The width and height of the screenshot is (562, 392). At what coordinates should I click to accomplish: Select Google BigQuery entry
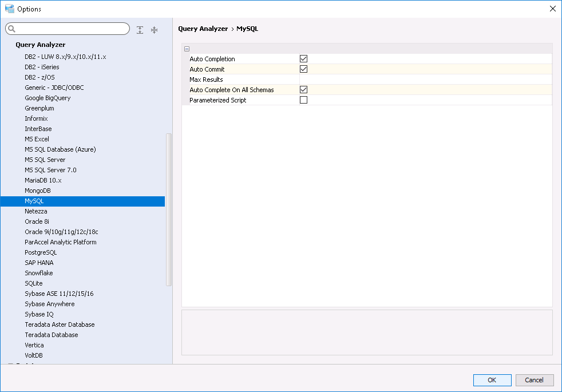coord(48,98)
